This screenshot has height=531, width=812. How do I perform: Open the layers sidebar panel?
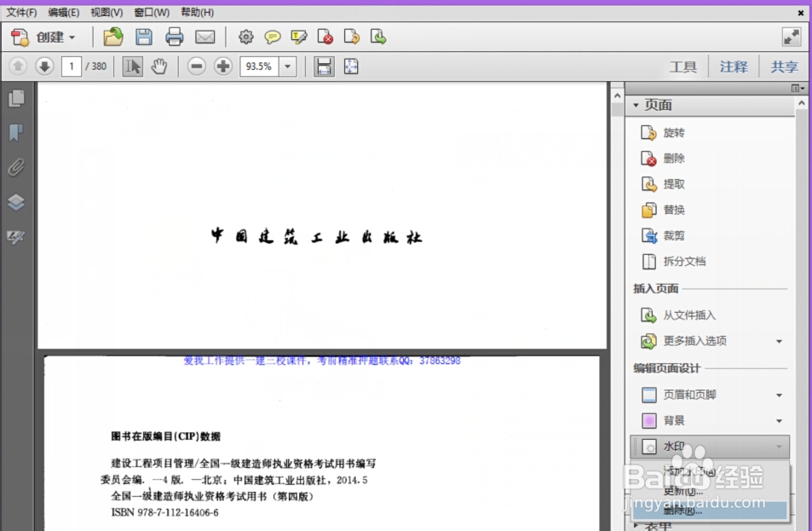tap(16, 202)
